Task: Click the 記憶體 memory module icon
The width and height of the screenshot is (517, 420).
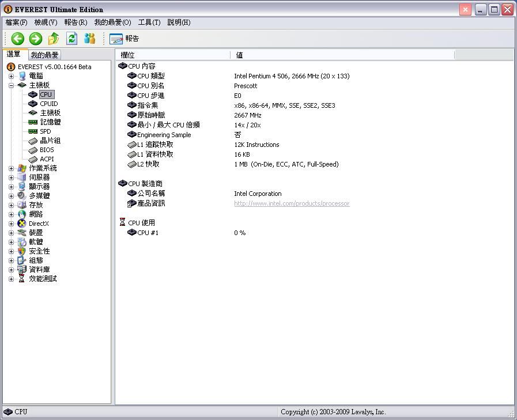Action: [x=33, y=122]
